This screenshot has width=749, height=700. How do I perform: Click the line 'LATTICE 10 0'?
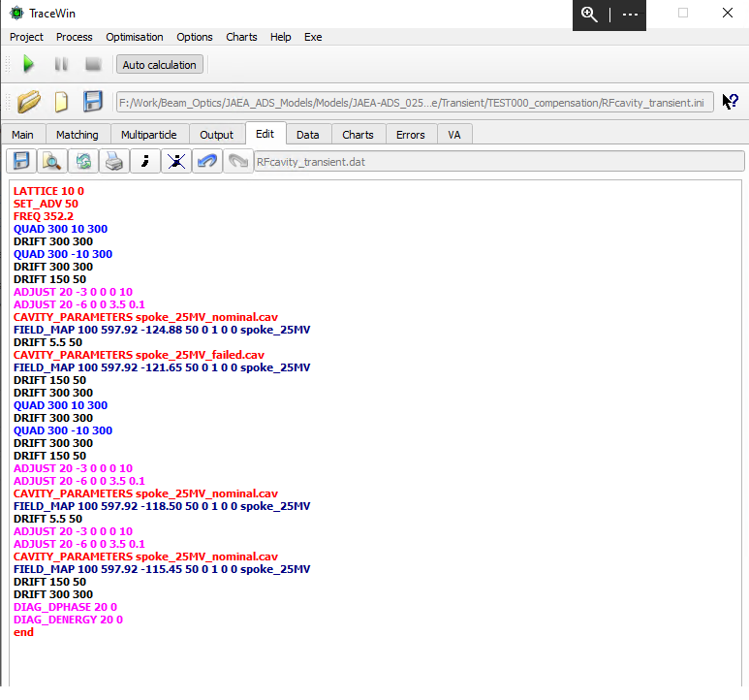[x=48, y=191]
